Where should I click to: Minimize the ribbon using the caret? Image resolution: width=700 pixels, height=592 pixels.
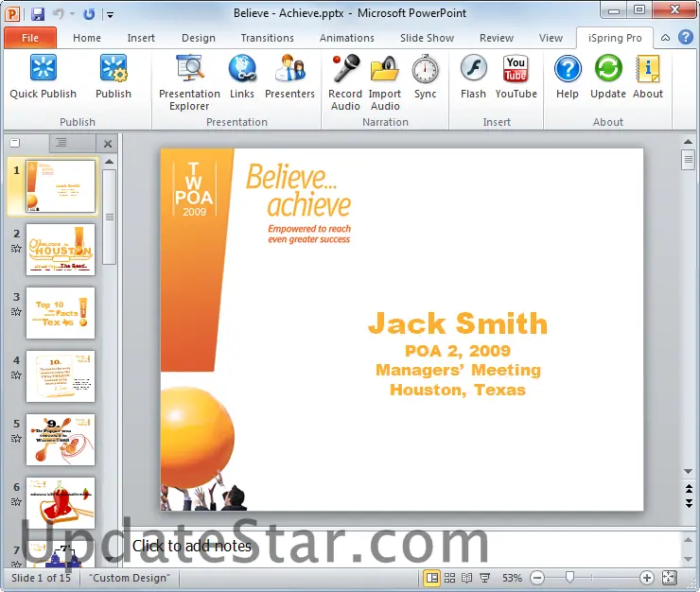(666, 38)
